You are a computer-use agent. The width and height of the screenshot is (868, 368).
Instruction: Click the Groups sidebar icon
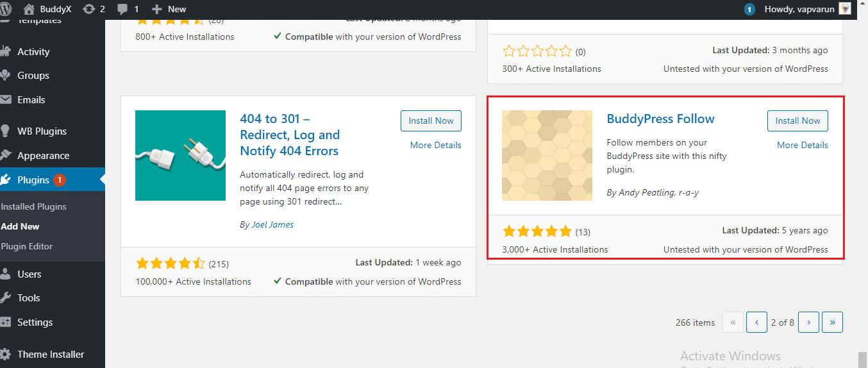[x=5, y=76]
